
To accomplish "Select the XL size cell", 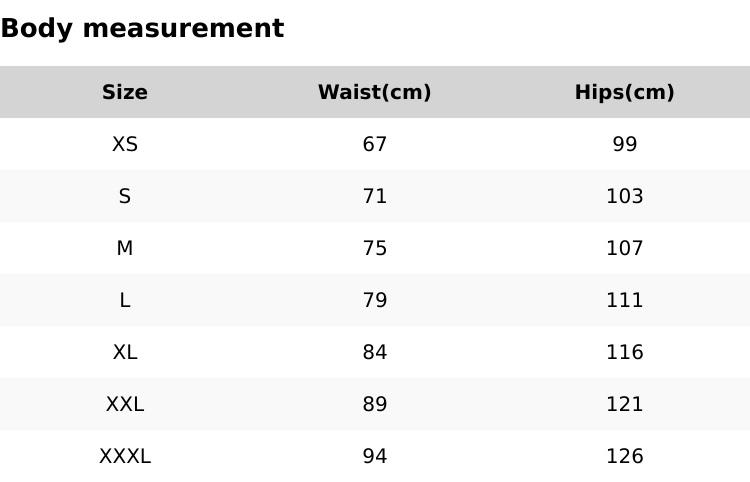I will (125, 353).
